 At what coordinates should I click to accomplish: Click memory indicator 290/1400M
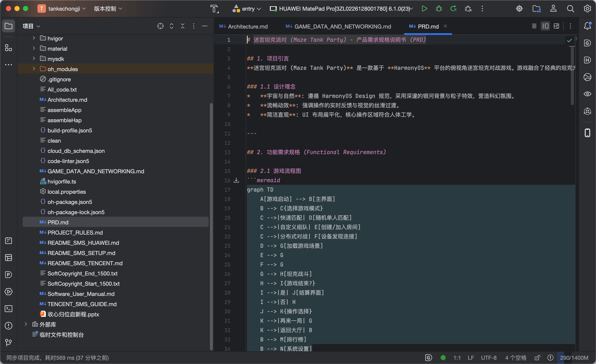[x=574, y=358]
